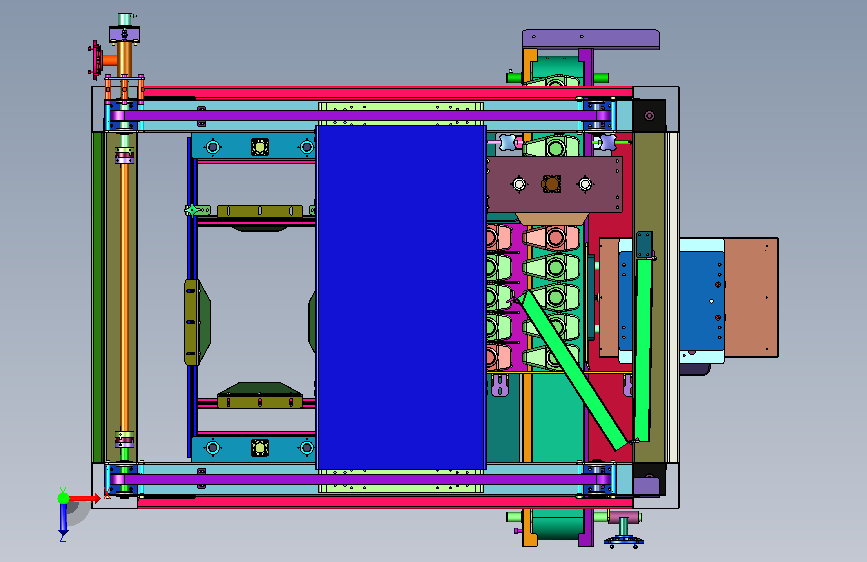Click the green origin ball of triad
Image resolution: width=867 pixels, height=562 pixels.
pos(64,498)
